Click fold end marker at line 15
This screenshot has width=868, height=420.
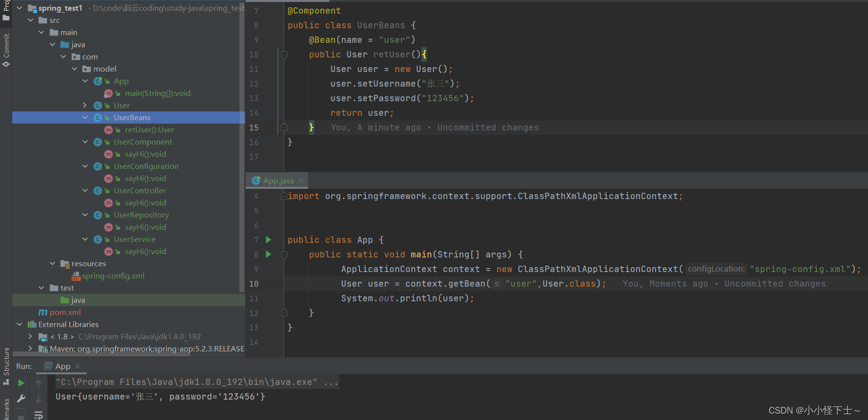(x=284, y=128)
